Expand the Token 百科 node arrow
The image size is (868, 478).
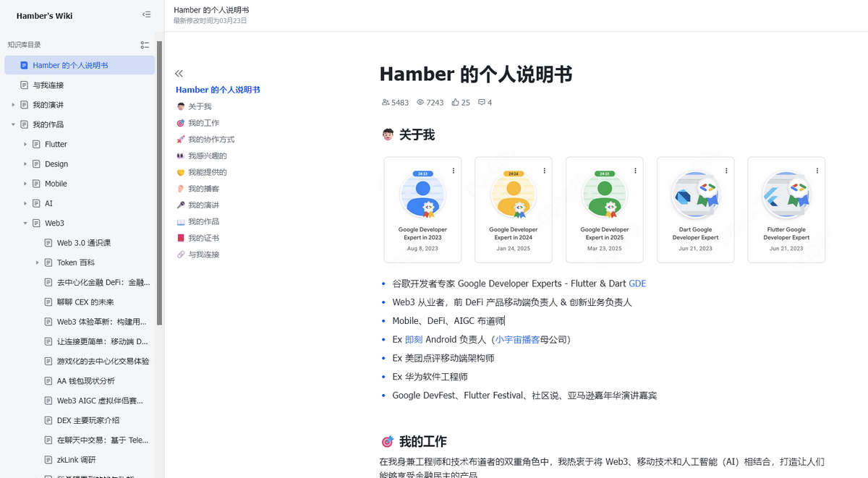pyautogui.click(x=38, y=263)
